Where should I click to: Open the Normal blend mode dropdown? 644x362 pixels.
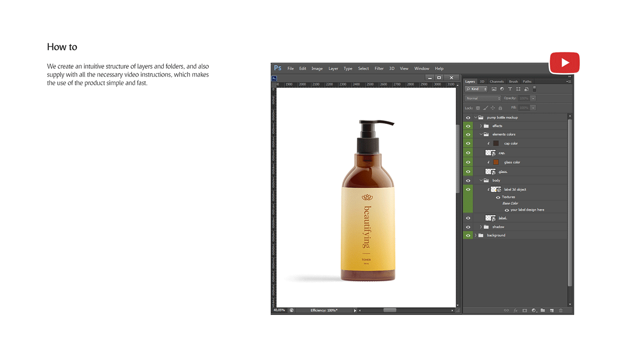click(483, 98)
